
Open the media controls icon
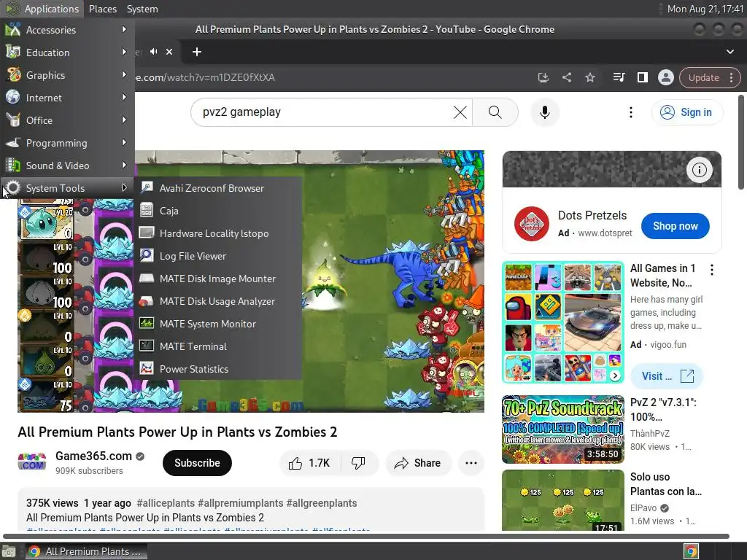[619, 77]
